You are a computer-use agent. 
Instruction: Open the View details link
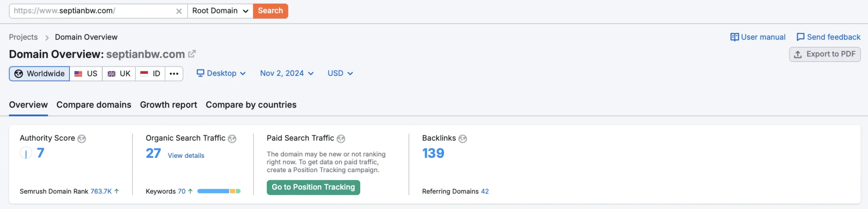(x=186, y=156)
